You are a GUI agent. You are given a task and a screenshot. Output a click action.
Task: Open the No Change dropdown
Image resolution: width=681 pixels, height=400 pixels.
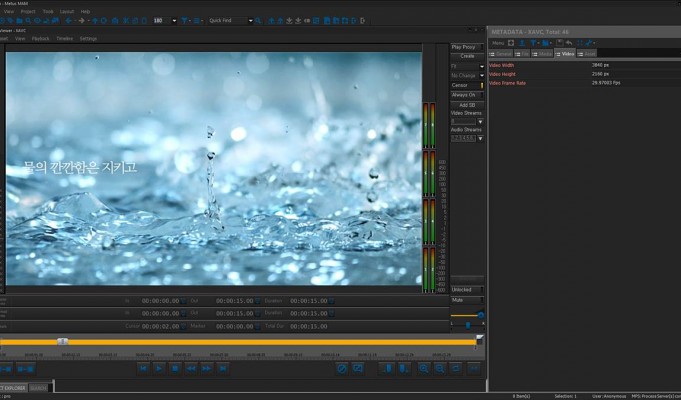(481, 76)
